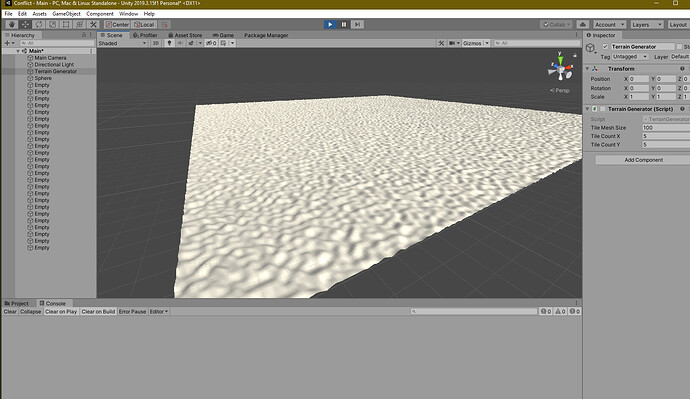This screenshot has height=399, width=690.
Task: Toggle scene lighting lightbulb icon
Action: coord(169,43)
